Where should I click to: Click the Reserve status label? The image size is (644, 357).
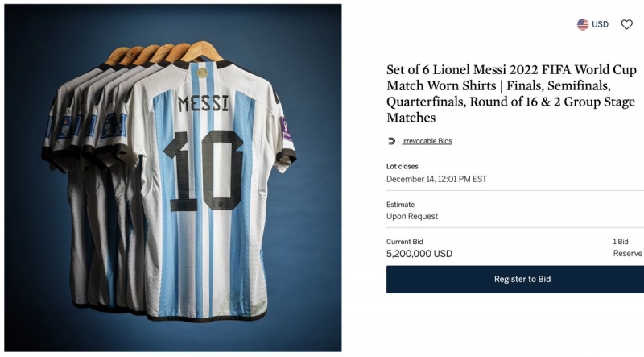[628, 253]
